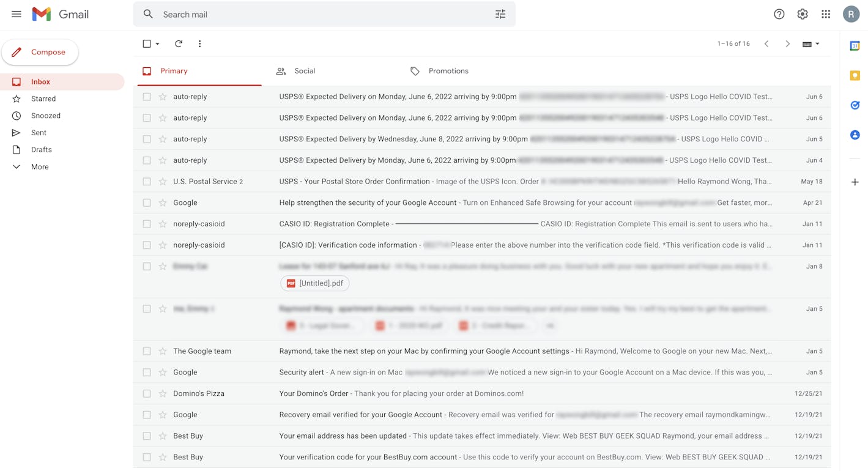Open Google Calendar from the side panel
868x471 pixels.
coord(855,45)
